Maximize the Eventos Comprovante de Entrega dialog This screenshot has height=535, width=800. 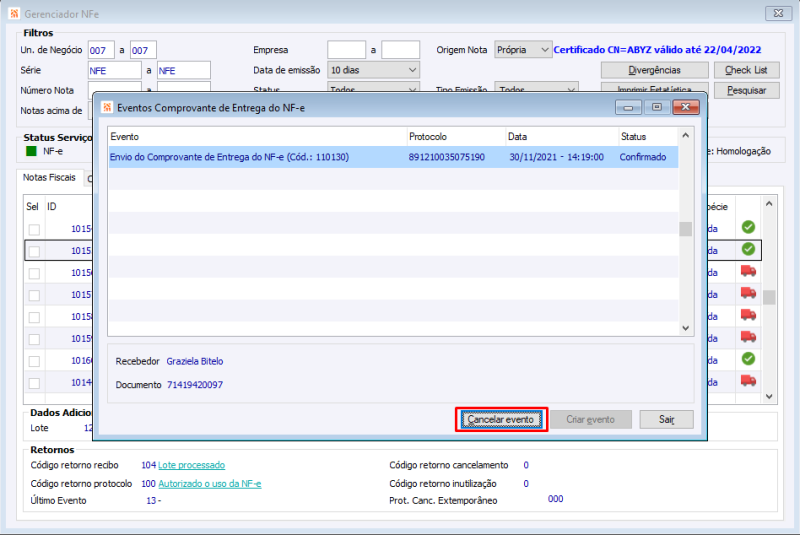click(657, 107)
